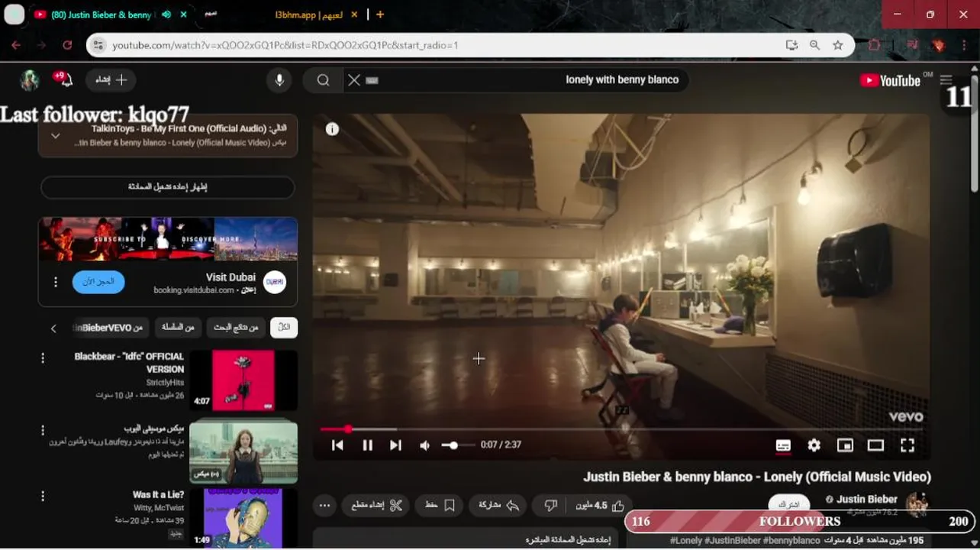
Task: Open options for Blackbear idfc video
Action: pyautogui.click(x=43, y=357)
